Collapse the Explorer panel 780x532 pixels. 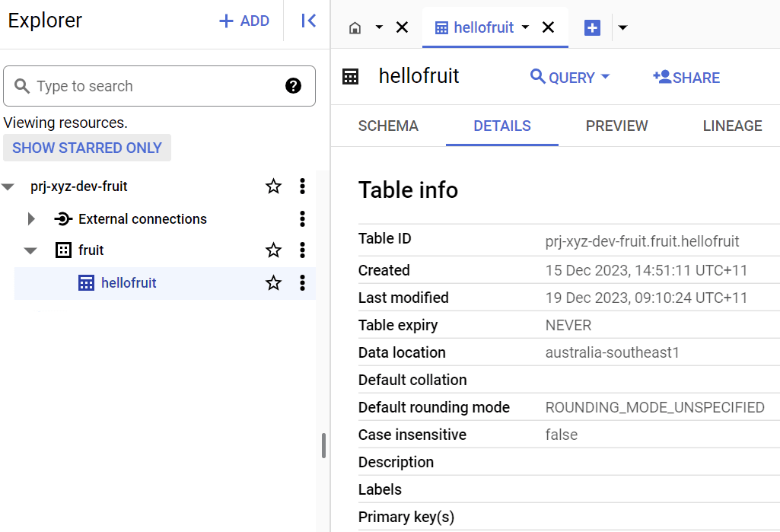tap(308, 21)
